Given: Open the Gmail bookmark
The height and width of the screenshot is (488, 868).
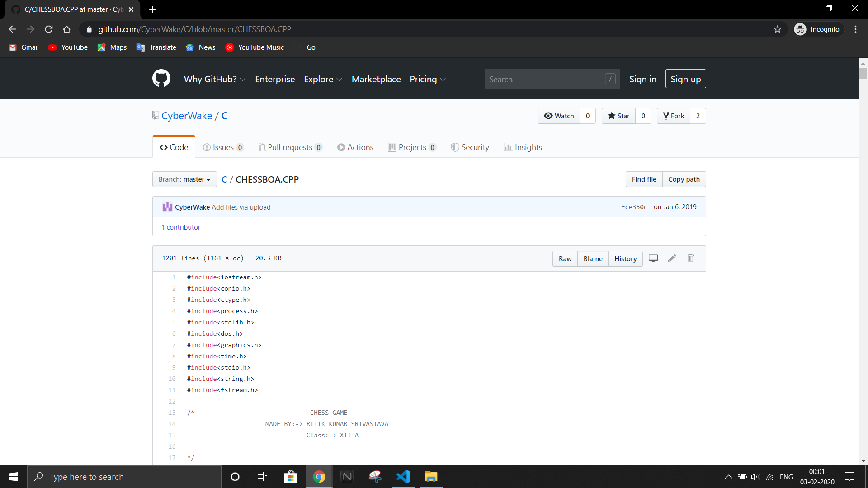Looking at the screenshot, I should click(x=24, y=47).
